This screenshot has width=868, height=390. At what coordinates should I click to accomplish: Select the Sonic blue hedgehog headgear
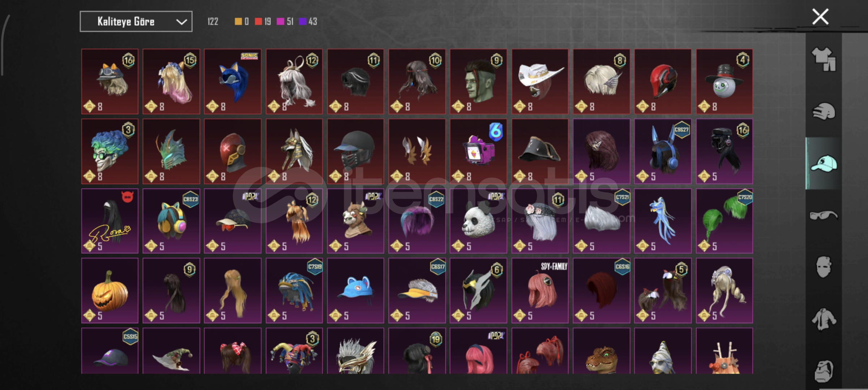[232, 82]
